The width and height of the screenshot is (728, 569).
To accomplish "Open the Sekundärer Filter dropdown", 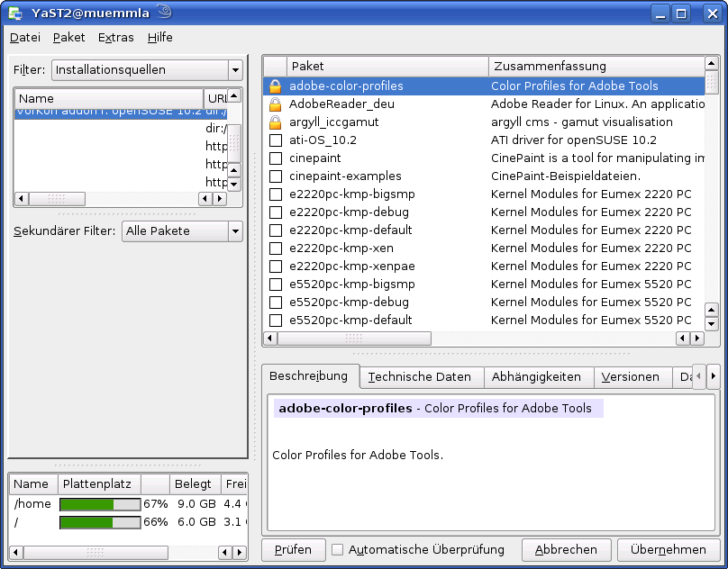I will (182, 231).
